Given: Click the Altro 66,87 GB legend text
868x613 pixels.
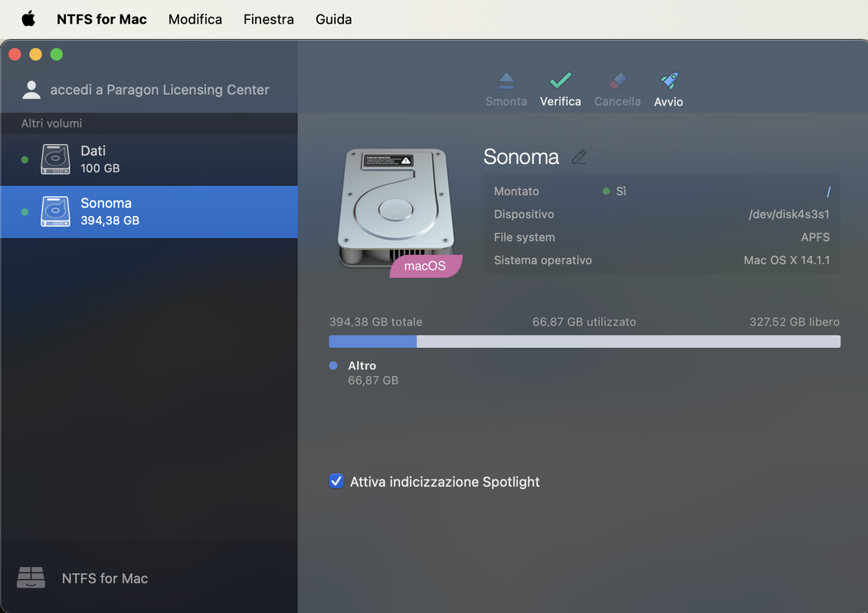Looking at the screenshot, I should coord(372,372).
